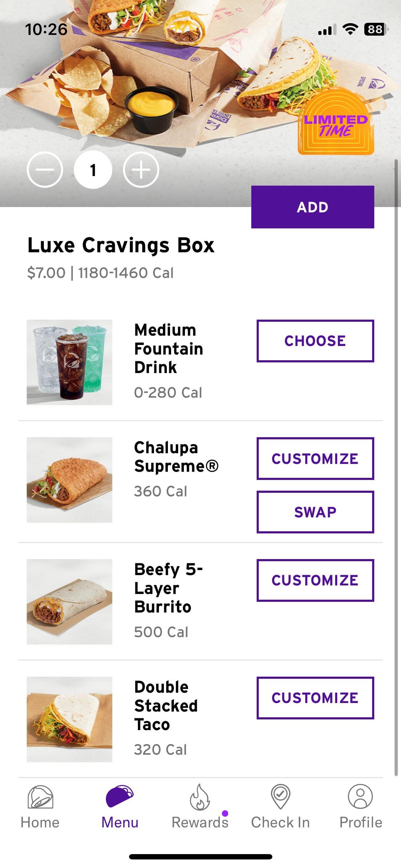Image resolution: width=401 pixels, height=868 pixels.
Task: Tap the Home bell icon
Action: point(40,797)
